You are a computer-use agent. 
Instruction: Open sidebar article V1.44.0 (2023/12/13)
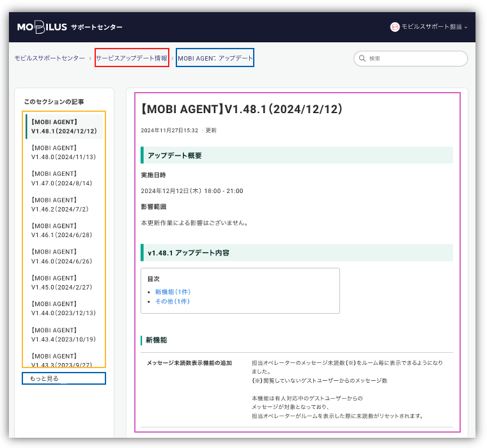click(64, 308)
